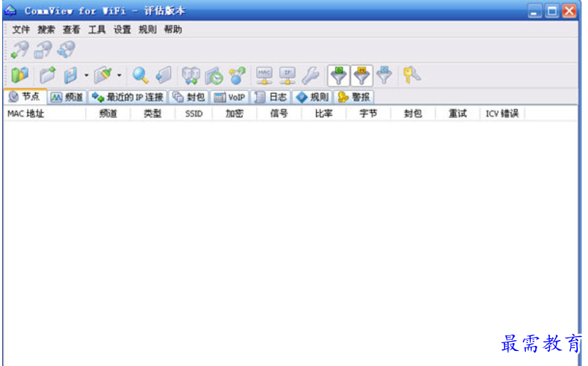Sort by the SSID column header
The height and width of the screenshot is (366, 588).
[194, 114]
